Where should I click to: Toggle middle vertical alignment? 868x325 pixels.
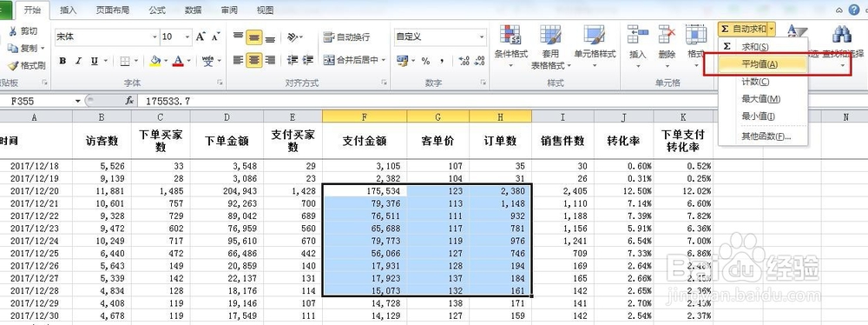coord(254,37)
